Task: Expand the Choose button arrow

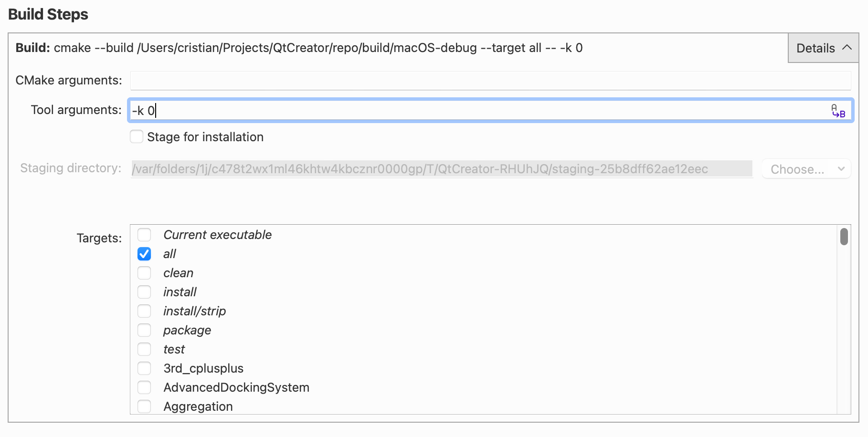Action: pos(840,168)
